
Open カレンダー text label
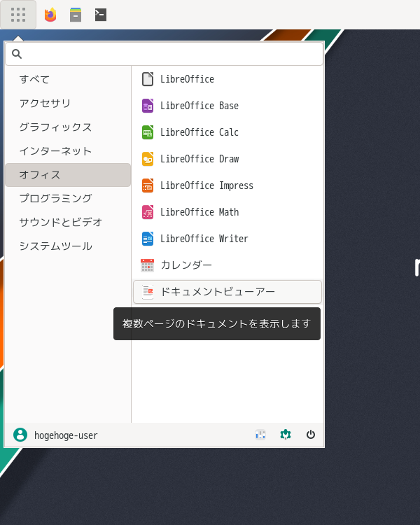[187, 265]
